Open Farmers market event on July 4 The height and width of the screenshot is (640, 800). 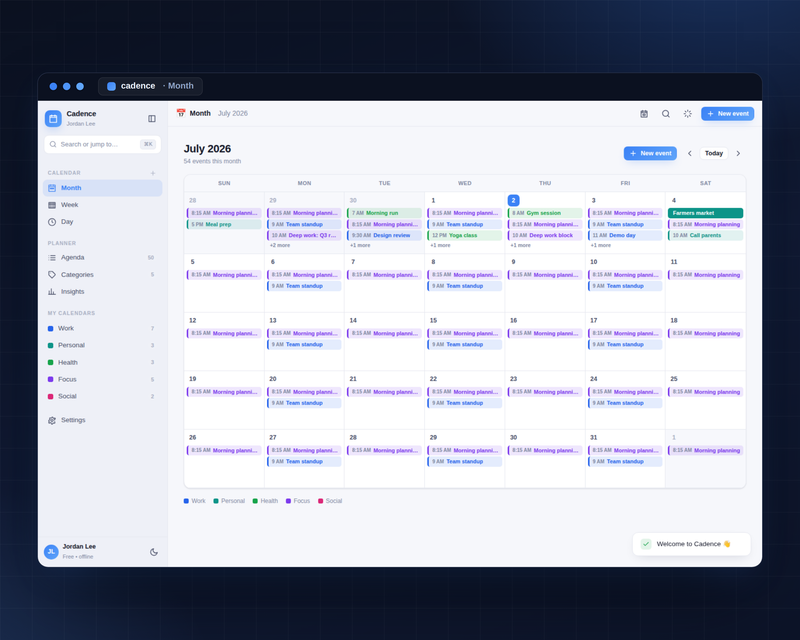coord(705,213)
